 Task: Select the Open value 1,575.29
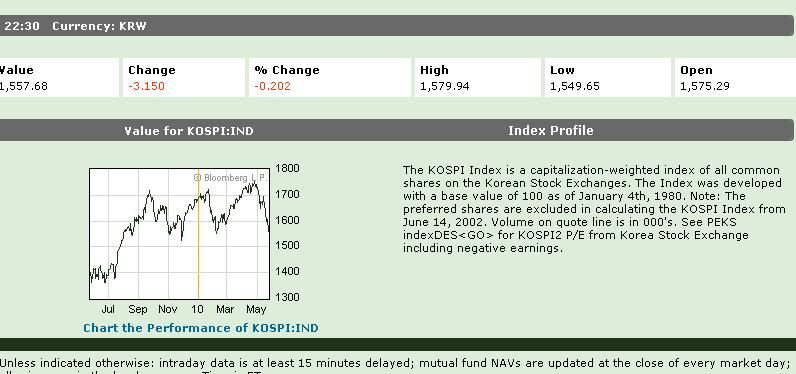click(705, 86)
